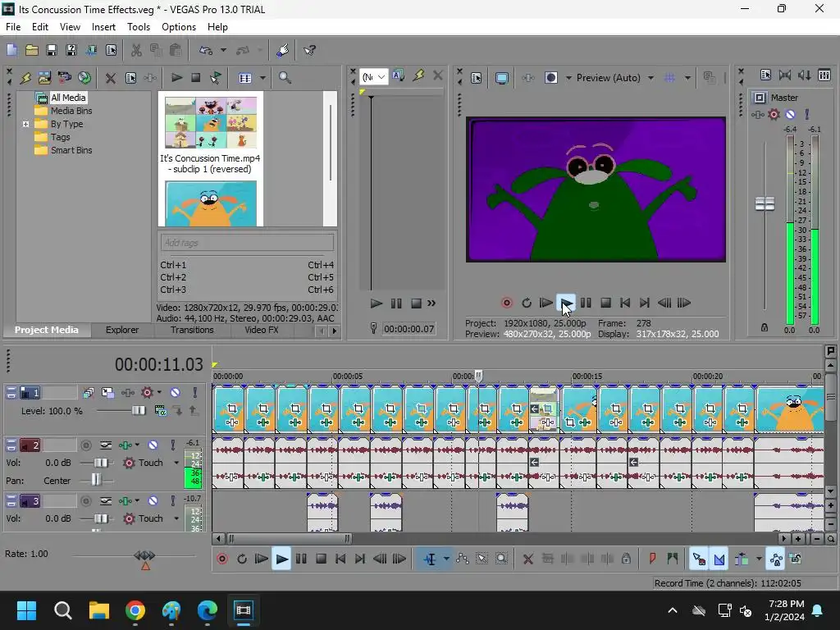Viewport: 840px width, 630px height.
Task: Open the File menu
Action: [x=13, y=27]
